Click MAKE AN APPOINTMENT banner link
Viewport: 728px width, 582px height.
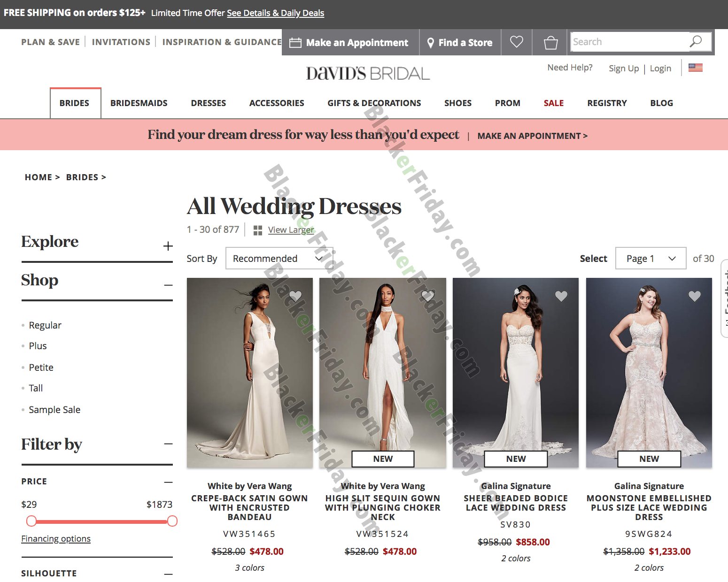[532, 136]
